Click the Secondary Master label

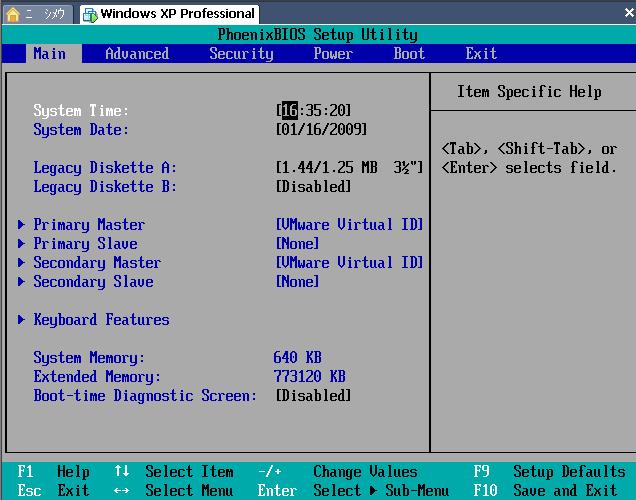coord(97,263)
